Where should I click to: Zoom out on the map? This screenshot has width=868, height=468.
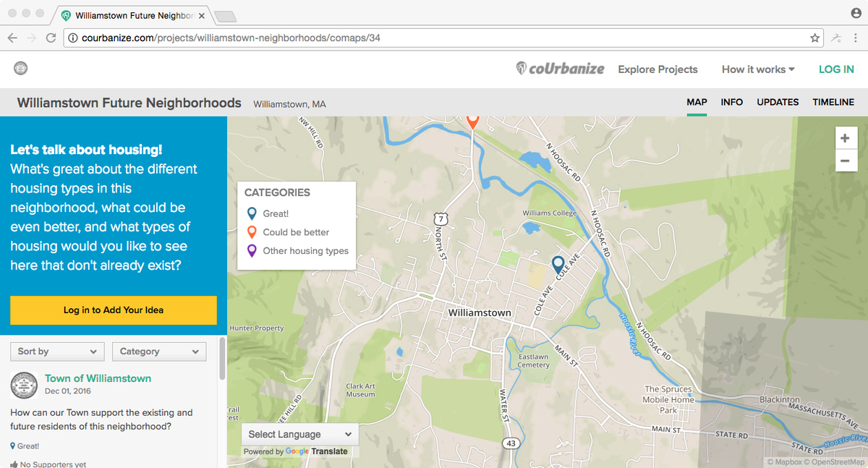845,161
